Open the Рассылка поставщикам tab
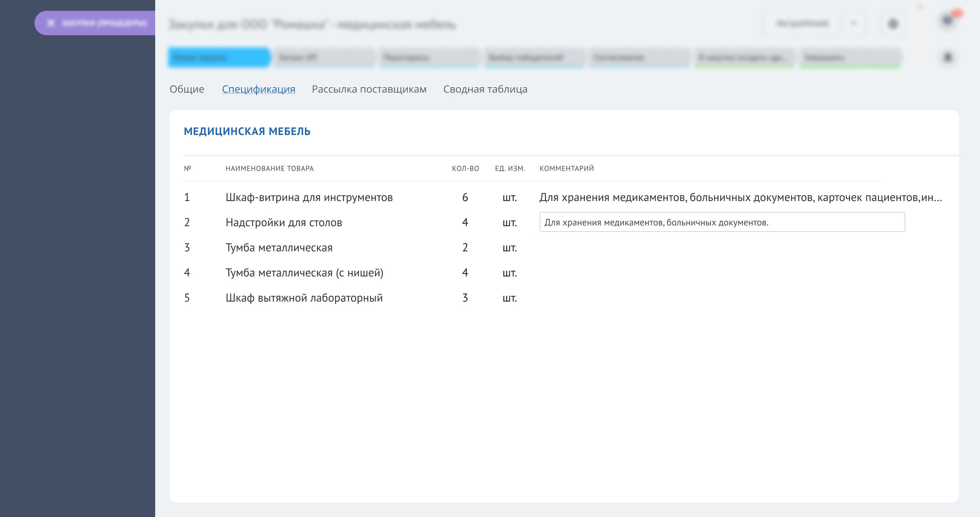The width and height of the screenshot is (980, 517). click(369, 89)
